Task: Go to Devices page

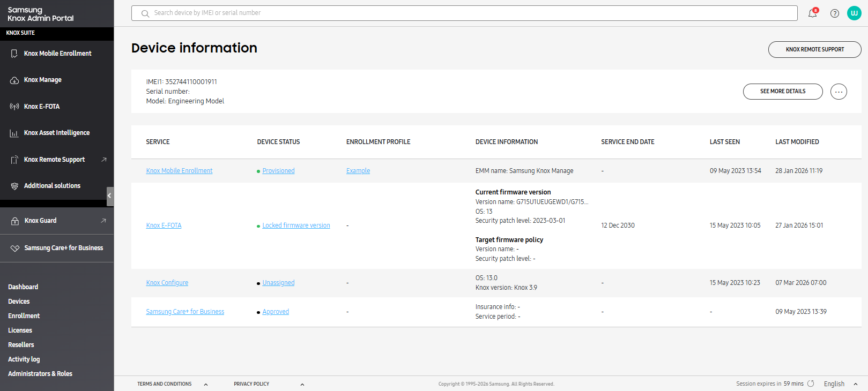Action: click(x=19, y=302)
